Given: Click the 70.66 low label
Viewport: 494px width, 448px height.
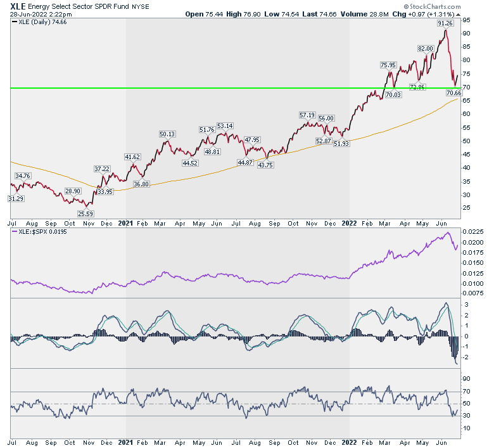Looking at the screenshot, I should (453, 93).
